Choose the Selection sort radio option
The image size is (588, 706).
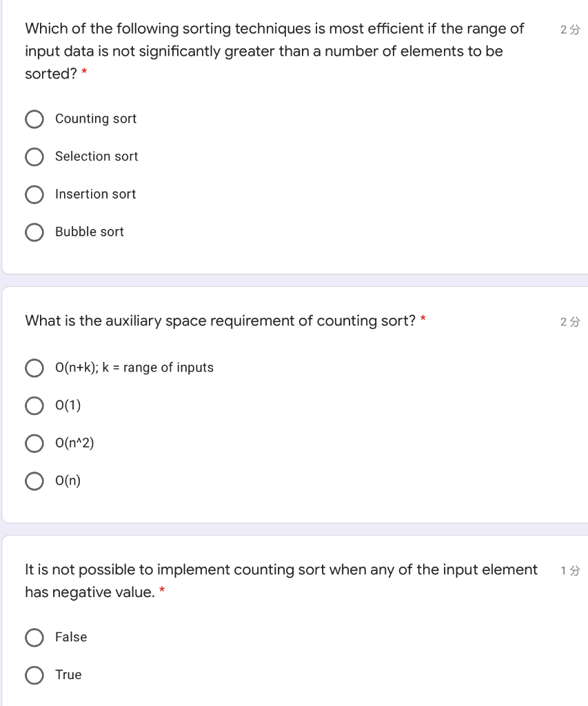[x=34, y=157]
